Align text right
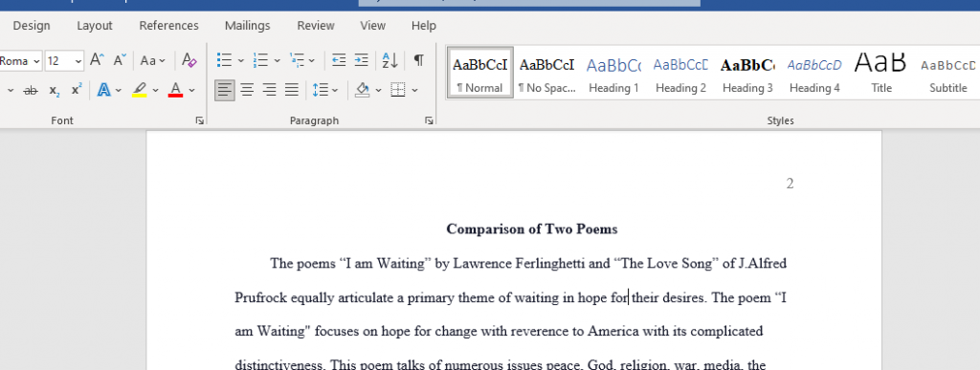The width and height of the screenshot is (980, 370). pos(269,91)
